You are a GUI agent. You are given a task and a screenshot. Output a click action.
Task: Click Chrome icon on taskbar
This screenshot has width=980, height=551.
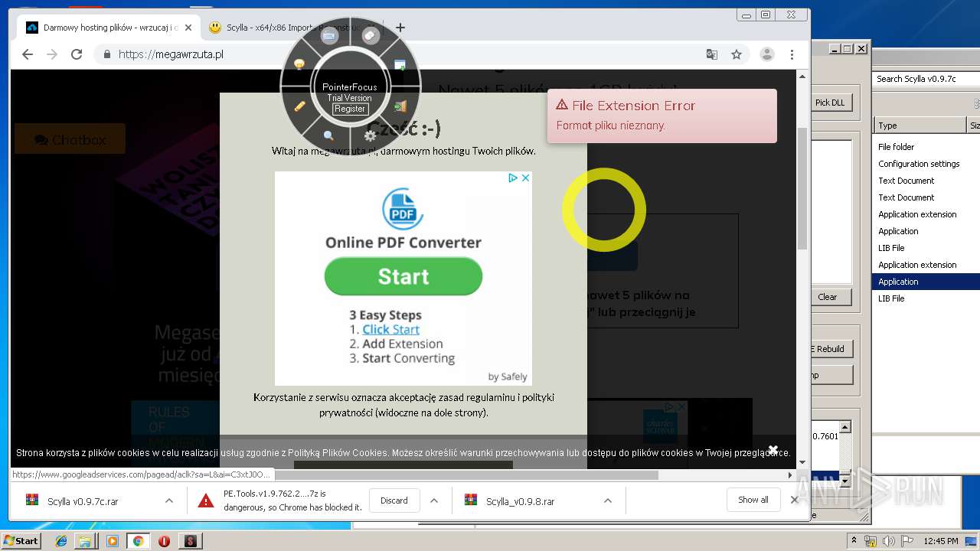coord(139,541)
